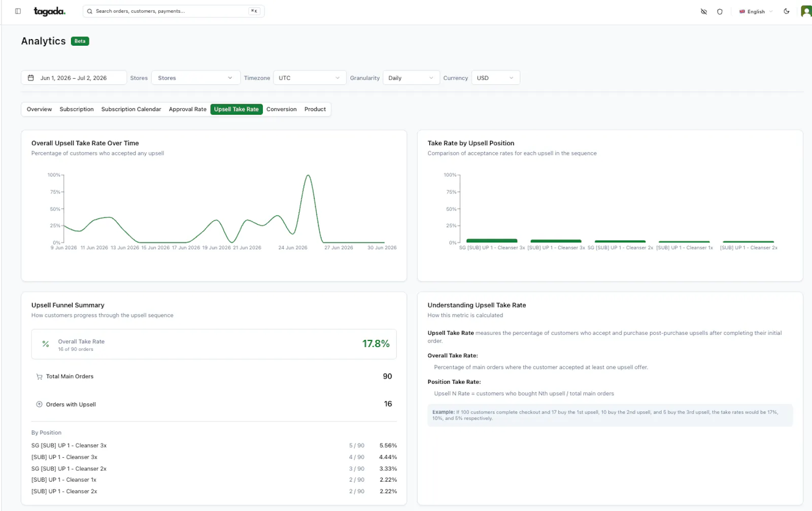Change the Daily granularity dropdown

coord(411,78)
